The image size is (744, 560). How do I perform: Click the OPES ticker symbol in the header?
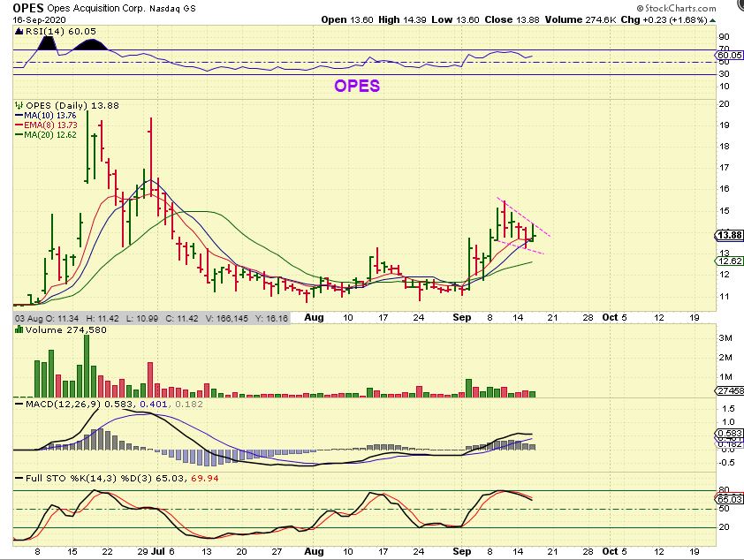[28, 8]
